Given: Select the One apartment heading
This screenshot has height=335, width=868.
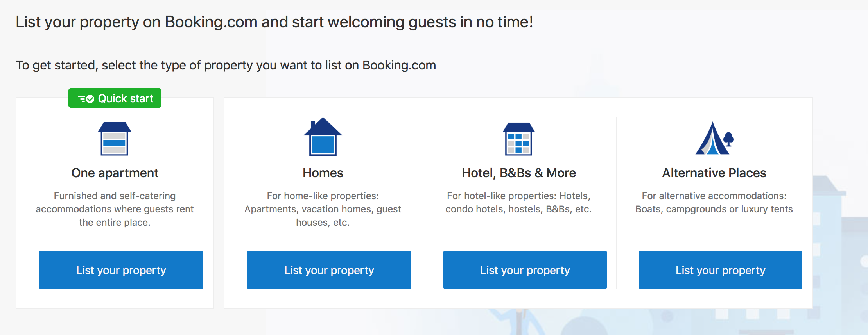Looking at the screenshot, I should pyautogui.click(x=115, y=173).
